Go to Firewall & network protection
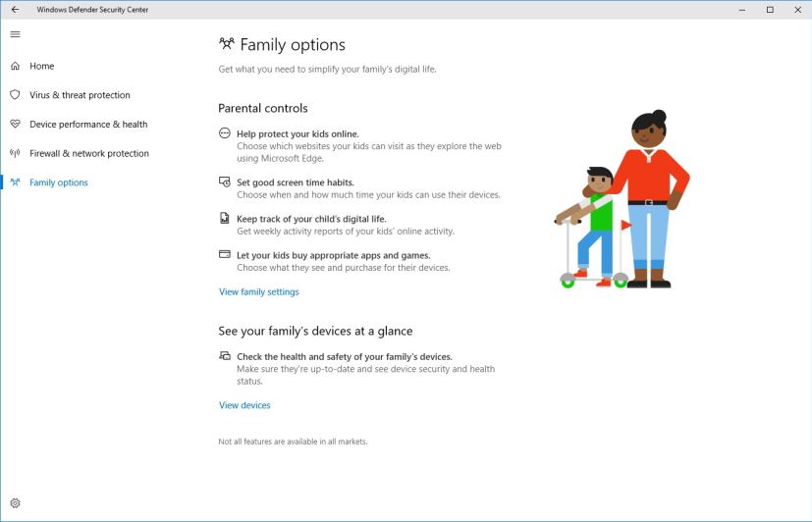 [x=89, y=153]
